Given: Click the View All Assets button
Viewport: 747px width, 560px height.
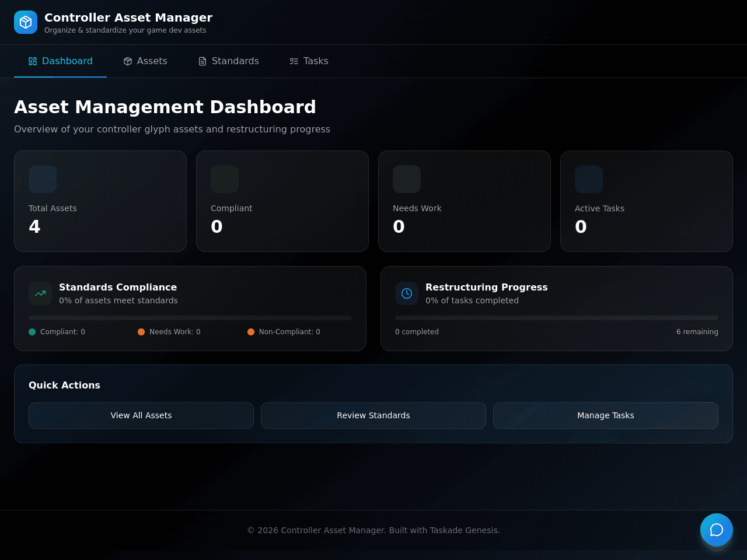Looking at the screenshot, I should [x=141, y=415].
